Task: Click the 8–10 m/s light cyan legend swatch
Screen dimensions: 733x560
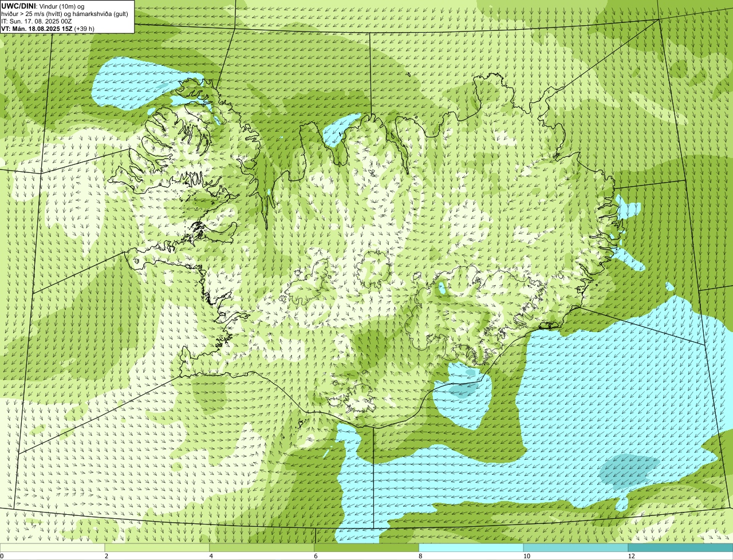Action: click(471, 548)
